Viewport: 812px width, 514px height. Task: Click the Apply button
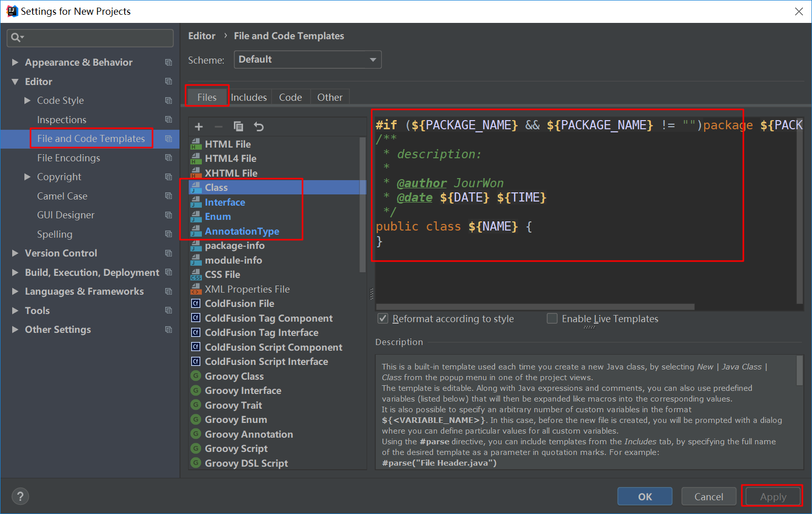pyautogui.click(x=773, y=496)
